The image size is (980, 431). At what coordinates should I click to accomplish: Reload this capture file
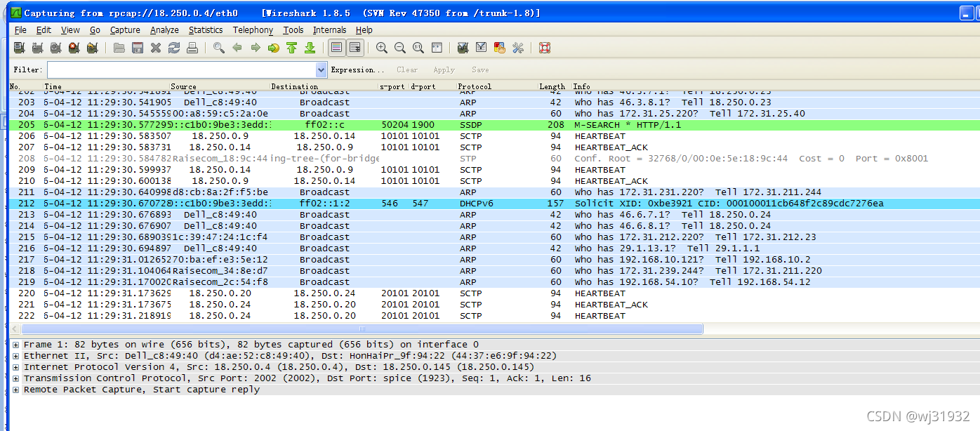pos(174,48)
